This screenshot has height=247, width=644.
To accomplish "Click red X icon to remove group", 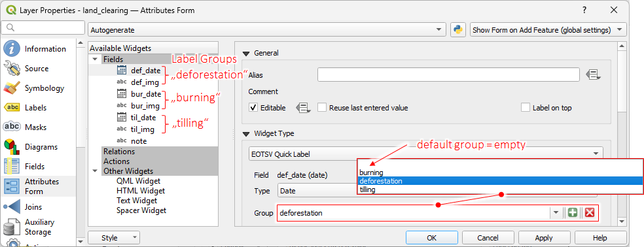I will click(x=590, y=212).
